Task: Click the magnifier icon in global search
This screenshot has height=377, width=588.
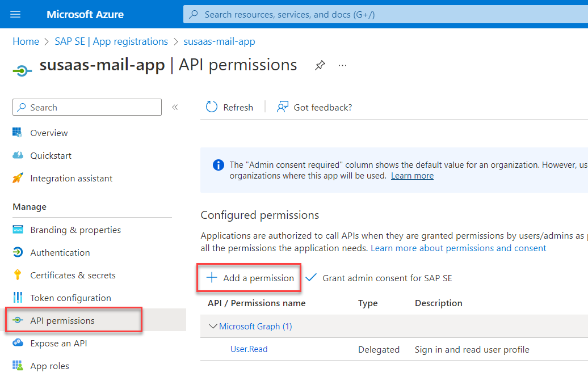Action: tap(194, 14)
